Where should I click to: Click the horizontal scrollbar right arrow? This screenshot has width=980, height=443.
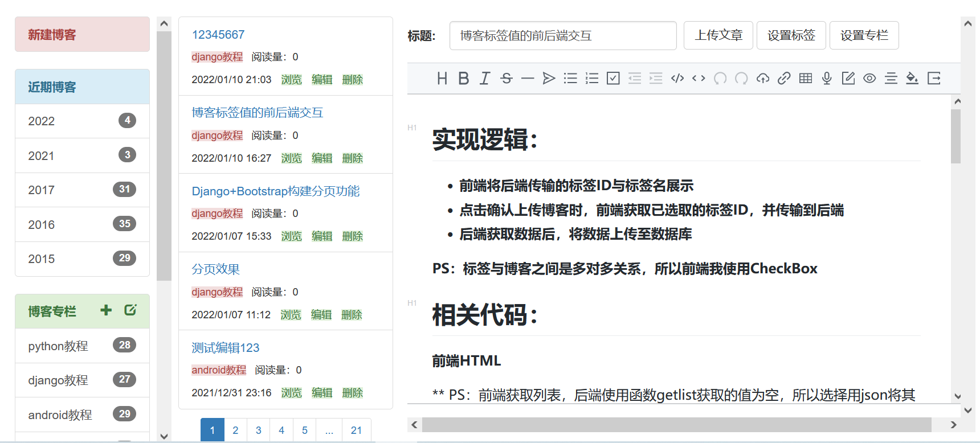(x=954, y=425)
